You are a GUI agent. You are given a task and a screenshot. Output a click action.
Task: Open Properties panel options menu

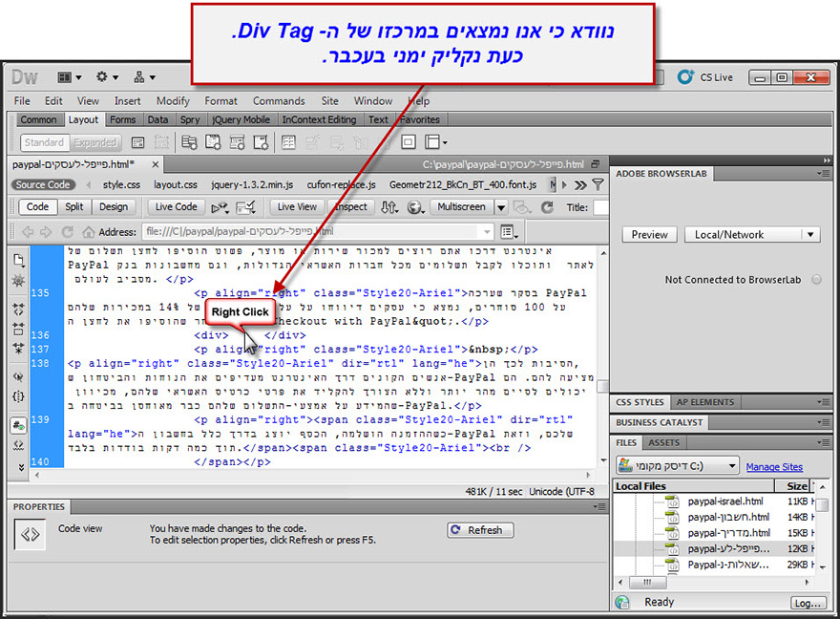tap(600, 506)
